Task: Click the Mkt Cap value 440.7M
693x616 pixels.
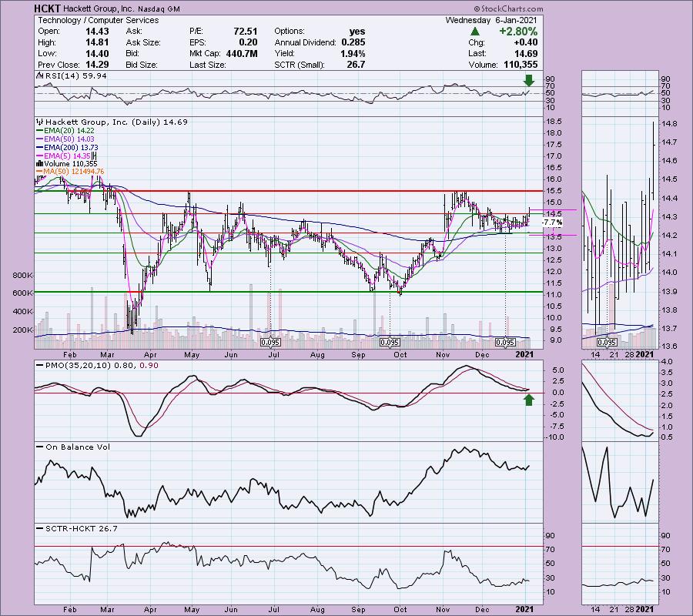Action: (242, 53)
